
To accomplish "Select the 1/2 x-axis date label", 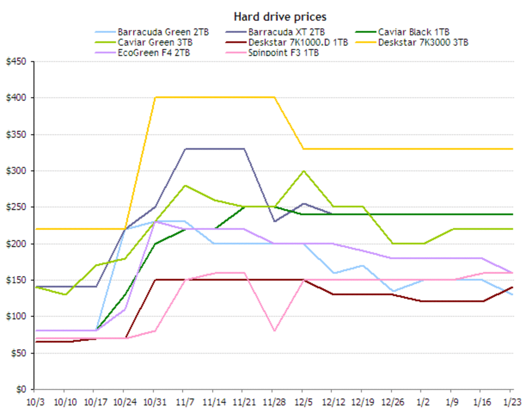I will pyautogui.click(x=422, y=402).
